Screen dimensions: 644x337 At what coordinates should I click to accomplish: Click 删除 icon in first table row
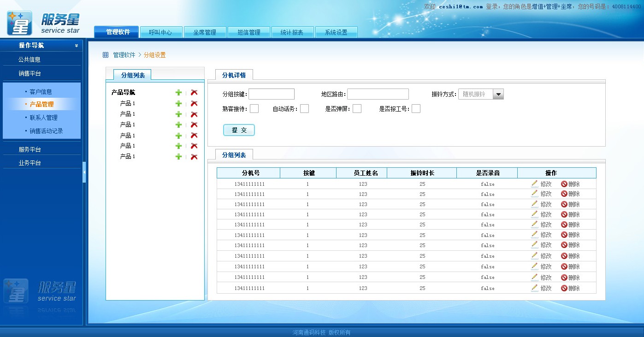click(564, 184)
